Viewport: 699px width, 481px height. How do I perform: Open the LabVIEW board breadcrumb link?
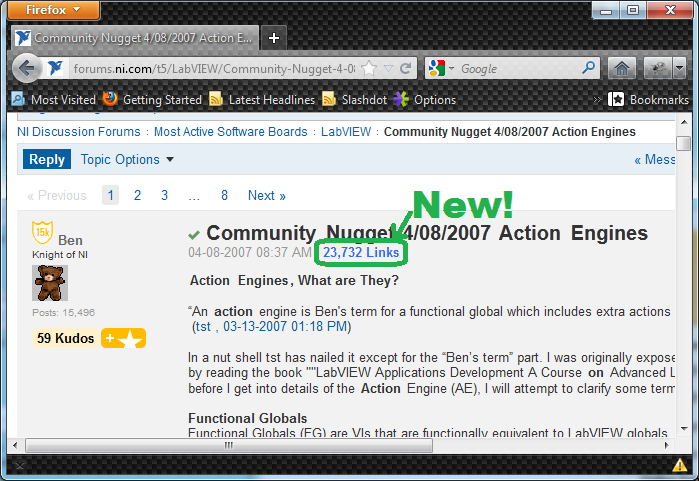[x=346, y=132]
